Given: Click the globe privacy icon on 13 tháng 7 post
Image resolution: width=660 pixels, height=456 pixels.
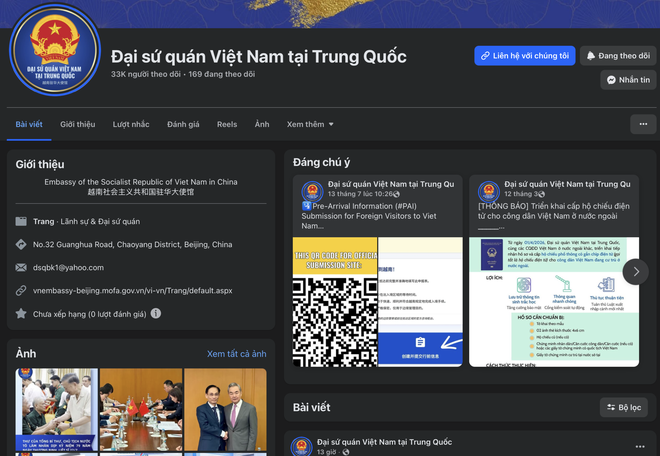Looking at the screenshot, I should coord(397,194).
